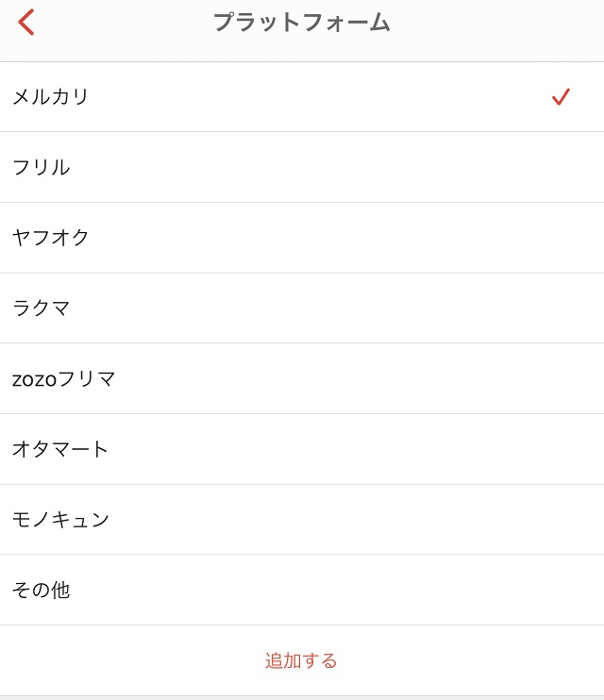Select the オタマート option
This screenshot has width=604, height=700.
click(x=302, y=449)
